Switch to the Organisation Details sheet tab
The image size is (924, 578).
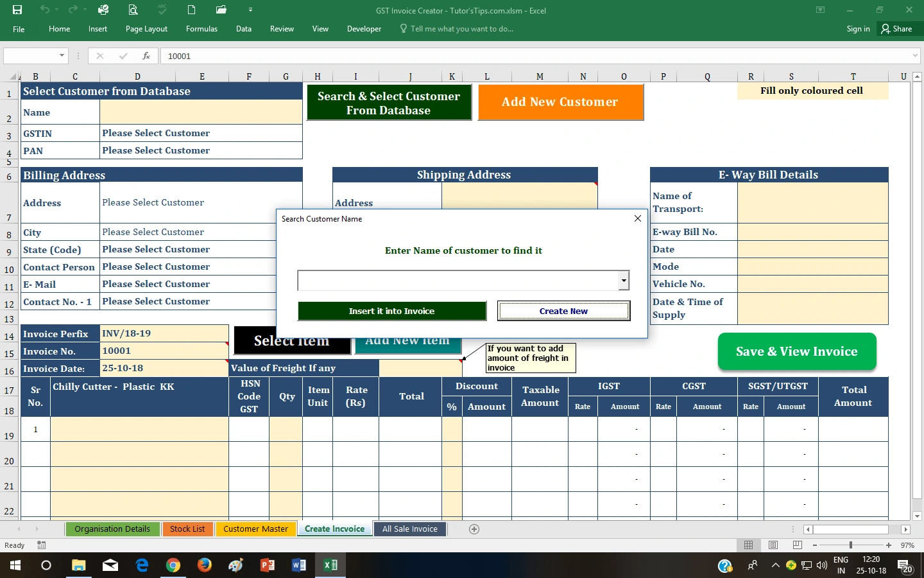112,529
